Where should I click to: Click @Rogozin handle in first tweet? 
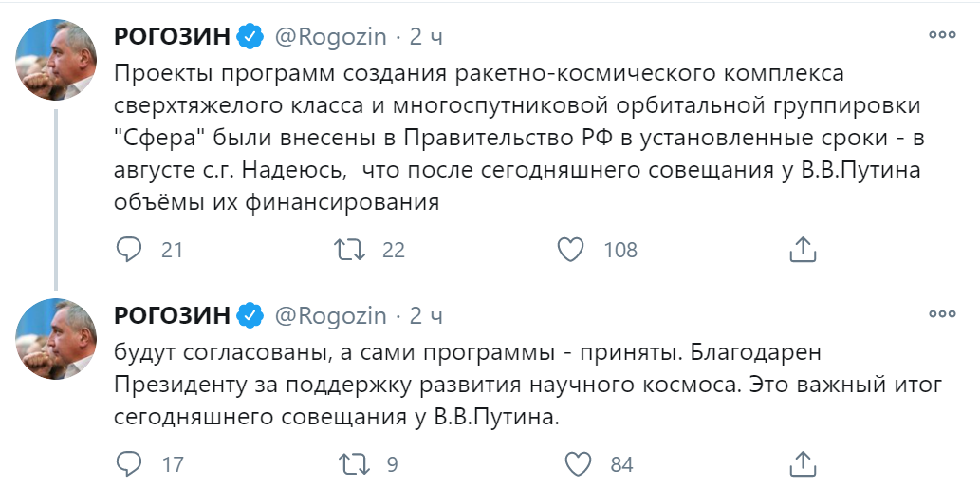coord(330,37)
